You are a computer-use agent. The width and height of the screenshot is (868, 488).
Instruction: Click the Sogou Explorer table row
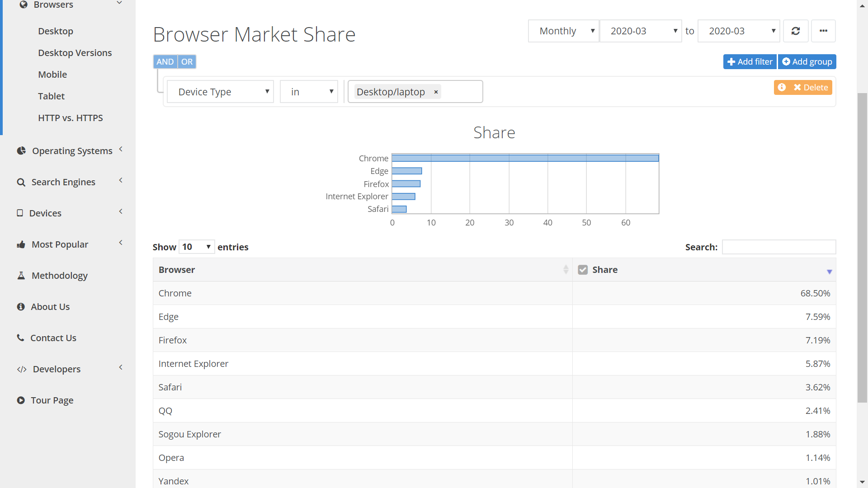(x=495, y=434)
